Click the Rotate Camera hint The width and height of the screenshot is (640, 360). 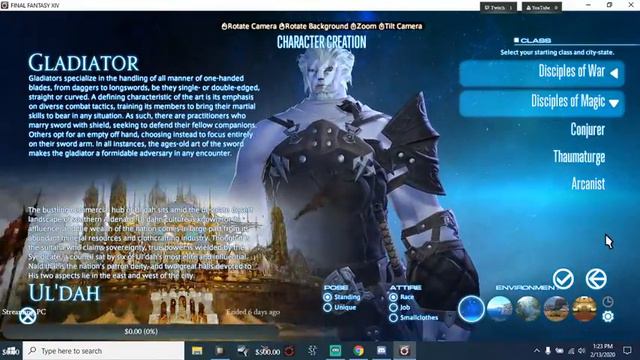coord(249,26)
